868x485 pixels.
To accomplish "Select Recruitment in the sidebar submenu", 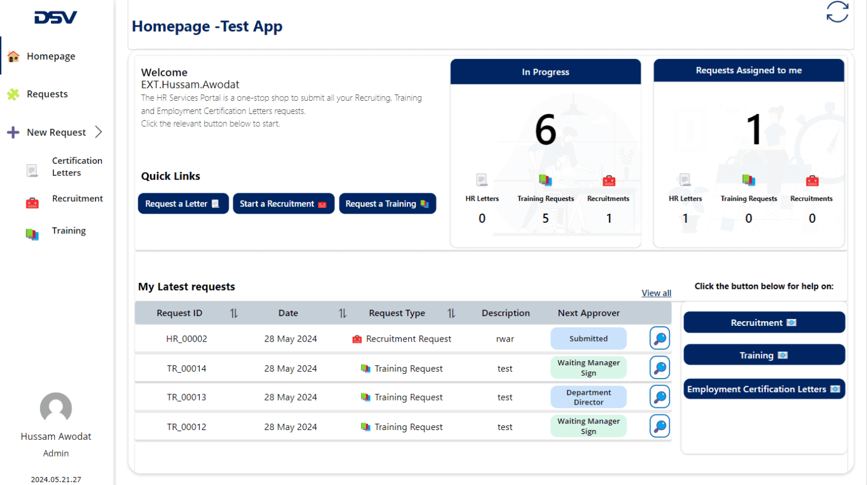I will click(78, 199).
